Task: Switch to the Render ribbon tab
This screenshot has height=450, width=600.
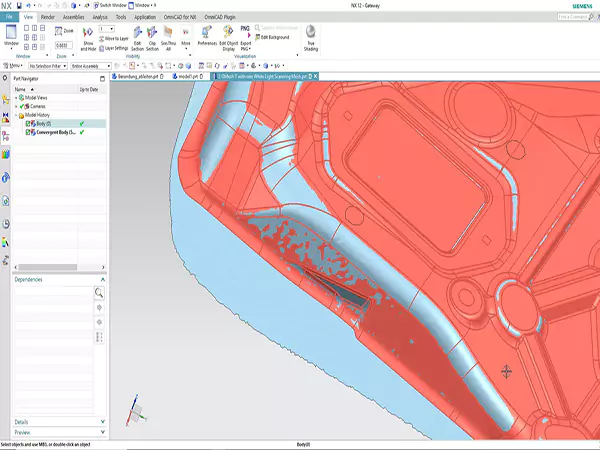Action: 48,17
